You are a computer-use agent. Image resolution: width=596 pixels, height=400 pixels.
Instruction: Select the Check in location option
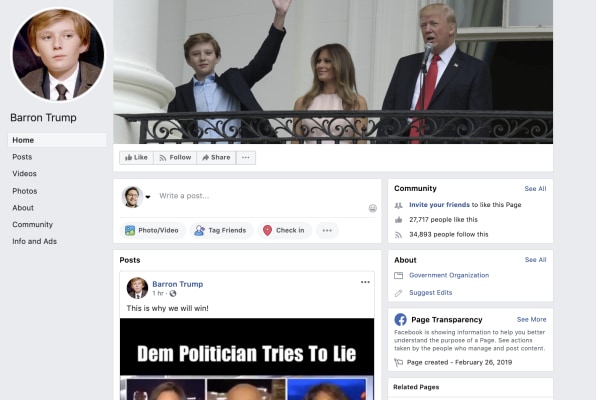click(x=284, y=230)
